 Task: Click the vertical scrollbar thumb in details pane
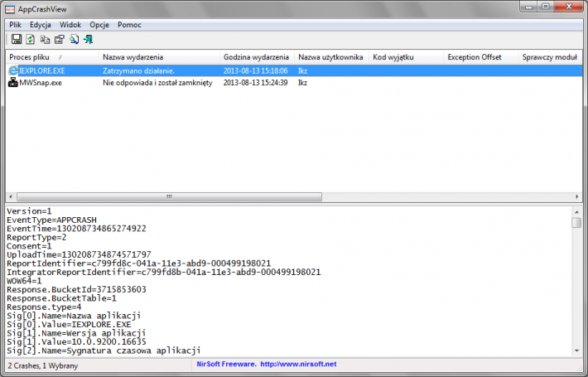[576, 222]
